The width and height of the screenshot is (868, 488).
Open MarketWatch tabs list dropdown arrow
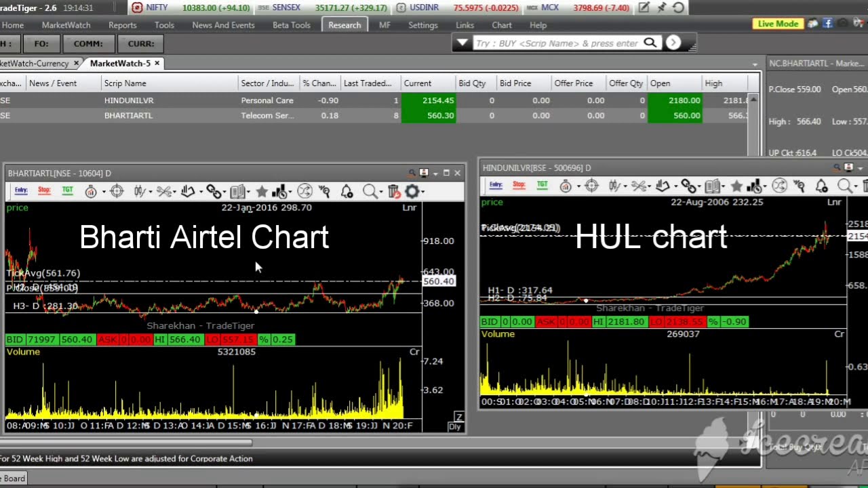pos(755,64)
